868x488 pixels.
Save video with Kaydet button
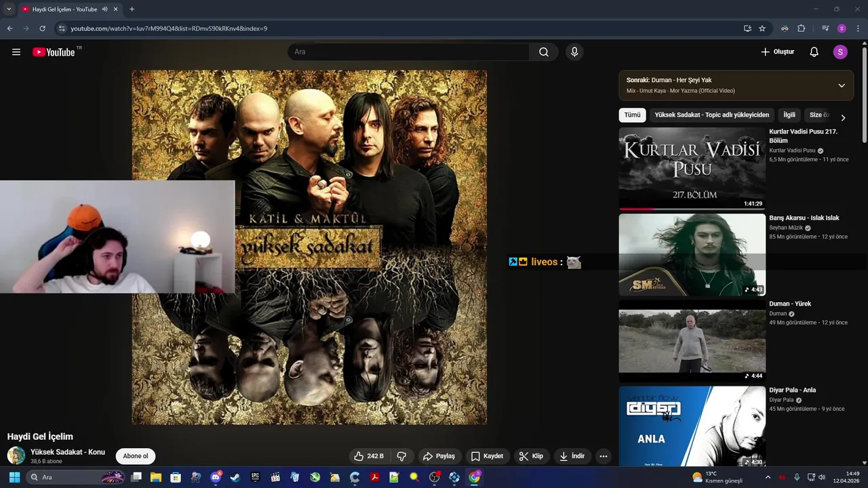pyautogui.click(x=488, y=456)
